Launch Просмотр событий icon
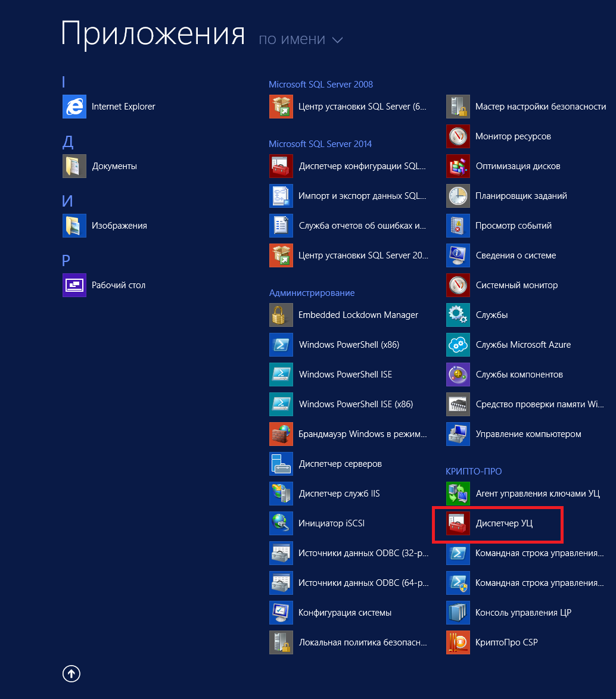Screen dimensions: 616x699 (458, 226)
